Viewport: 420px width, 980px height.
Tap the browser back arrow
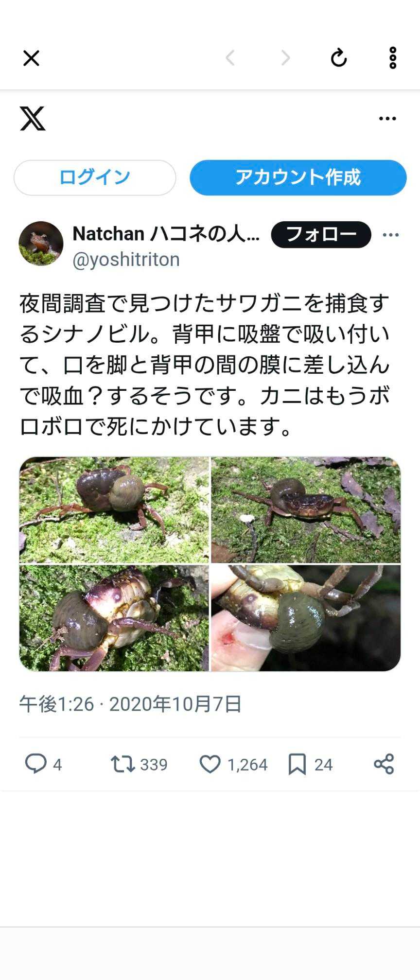coord(230,58)
